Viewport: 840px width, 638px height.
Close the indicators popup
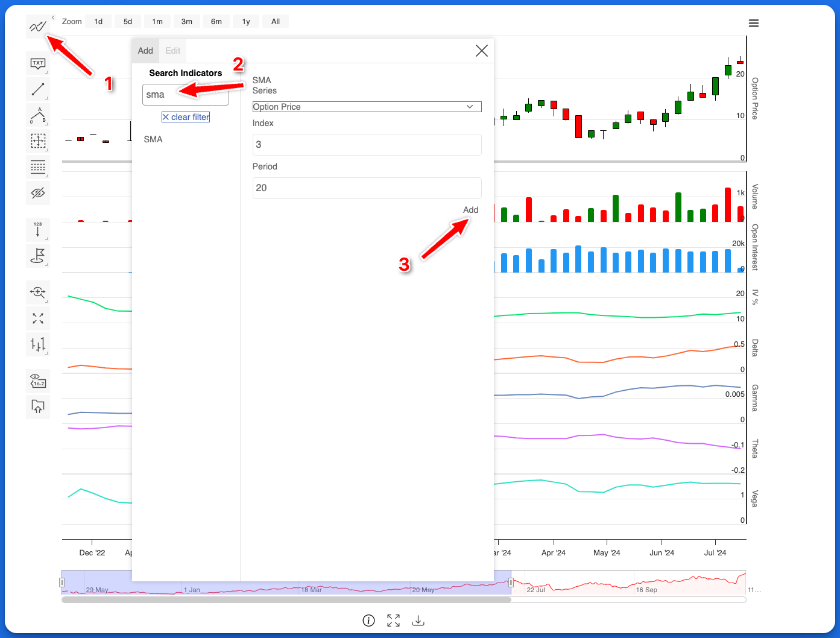click(481, 51)
